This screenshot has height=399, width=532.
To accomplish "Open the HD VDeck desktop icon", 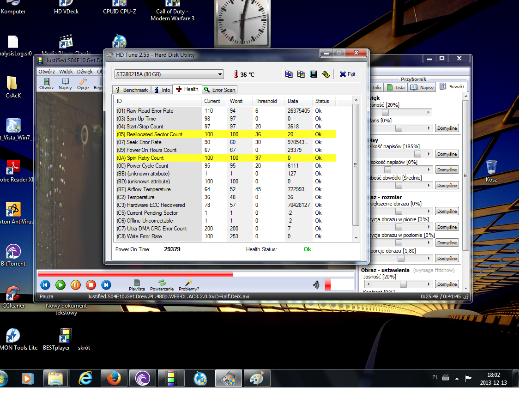I will pyautogui.click(x=66, y=7).
